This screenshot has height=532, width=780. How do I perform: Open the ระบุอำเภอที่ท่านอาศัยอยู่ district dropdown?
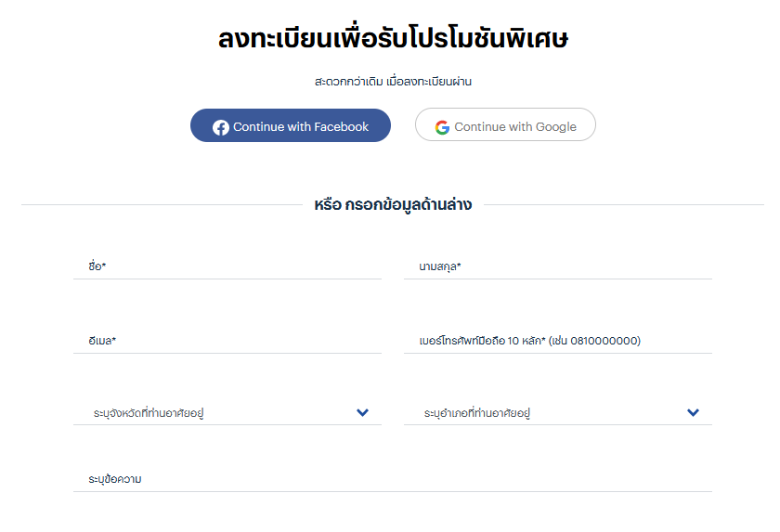point(558,412)
